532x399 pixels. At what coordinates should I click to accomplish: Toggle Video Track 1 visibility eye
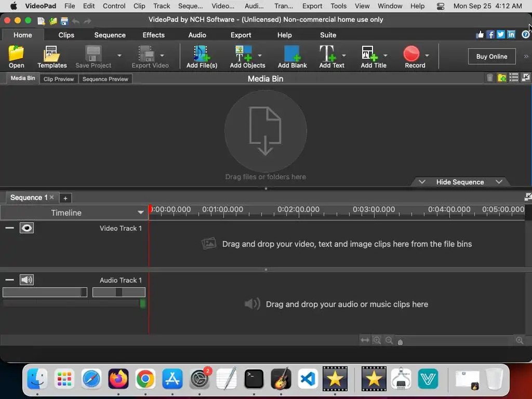[x=26, y=228]
